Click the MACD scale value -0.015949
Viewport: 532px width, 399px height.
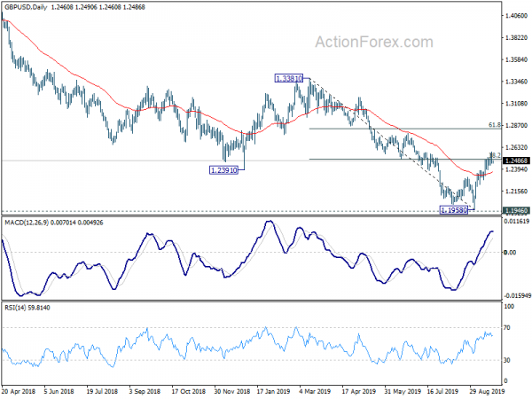pos(517,296)
